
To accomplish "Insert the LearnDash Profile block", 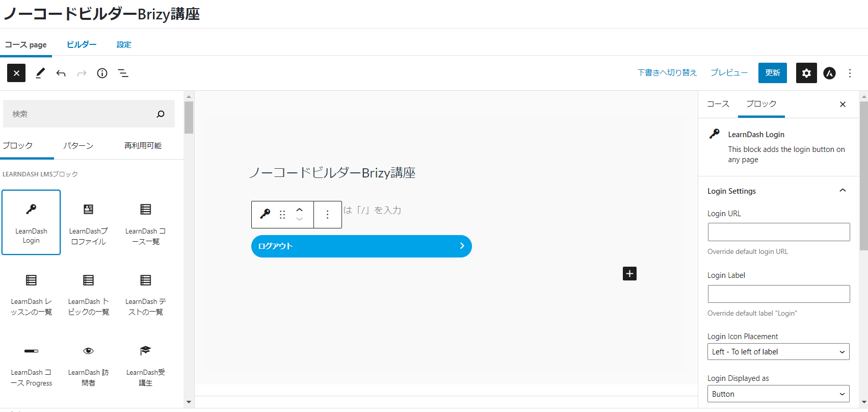I will [88, 222].
